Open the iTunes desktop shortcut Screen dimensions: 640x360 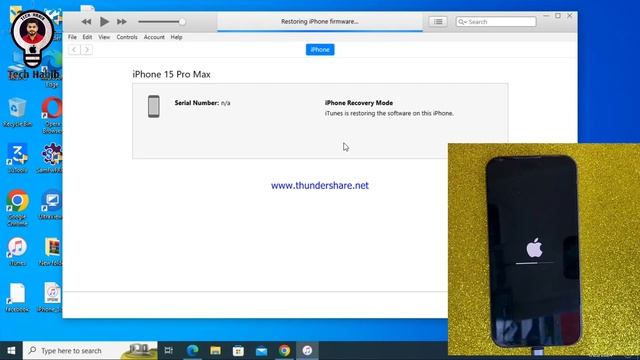17,252
